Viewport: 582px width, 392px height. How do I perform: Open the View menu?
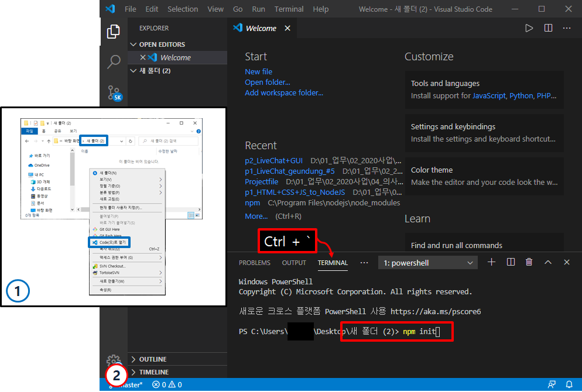(x=215, y=9)
